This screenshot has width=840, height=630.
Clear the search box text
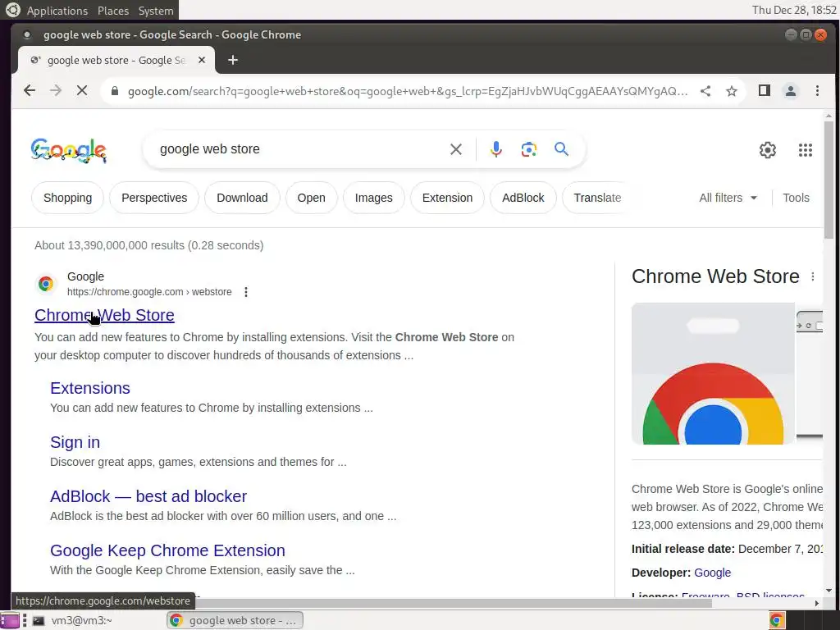(x=456, y=149)
